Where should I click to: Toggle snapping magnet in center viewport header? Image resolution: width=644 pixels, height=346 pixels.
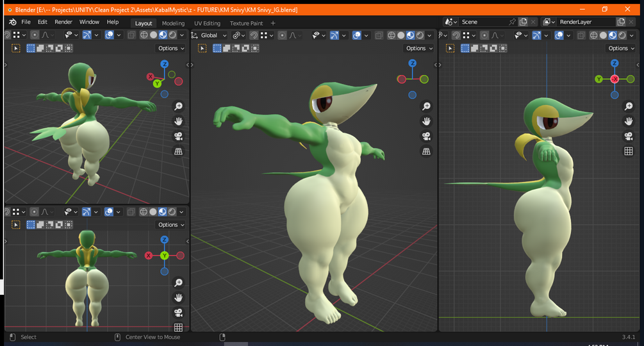(x=254, y=35)
